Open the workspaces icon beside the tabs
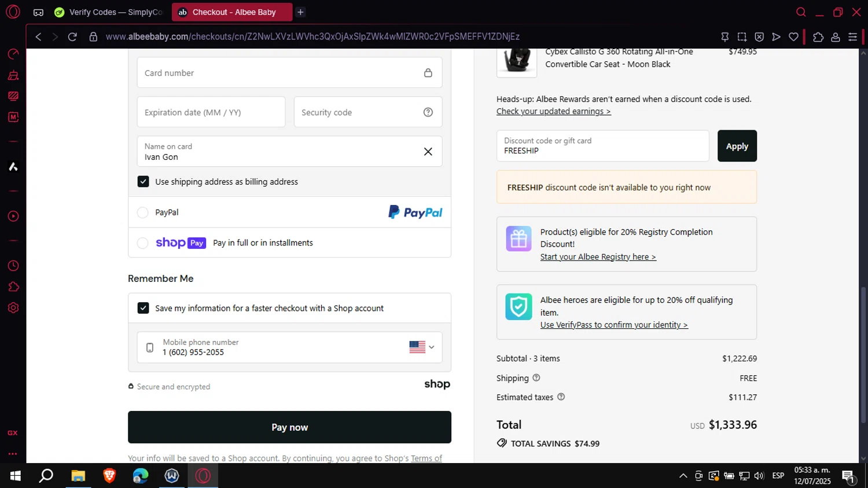This screenshot has height=488, width=868. point(38,12)
